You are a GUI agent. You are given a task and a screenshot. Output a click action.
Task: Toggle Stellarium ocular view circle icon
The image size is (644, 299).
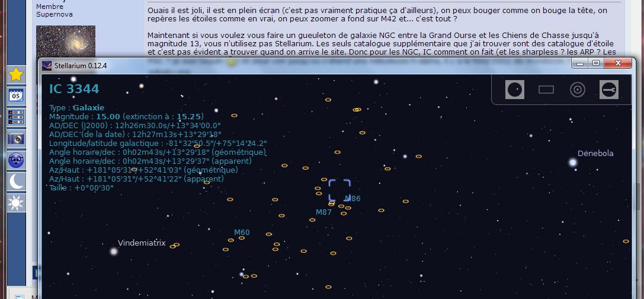[x=515, y=90]
